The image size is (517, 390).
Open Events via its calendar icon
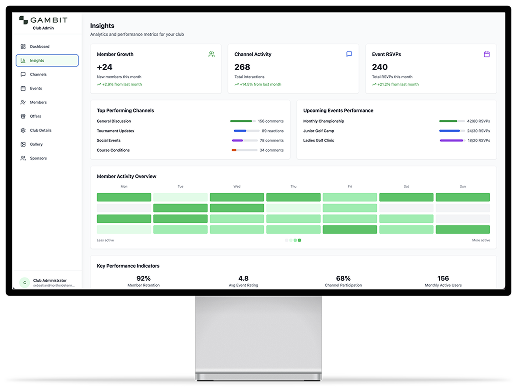[23, 88]
